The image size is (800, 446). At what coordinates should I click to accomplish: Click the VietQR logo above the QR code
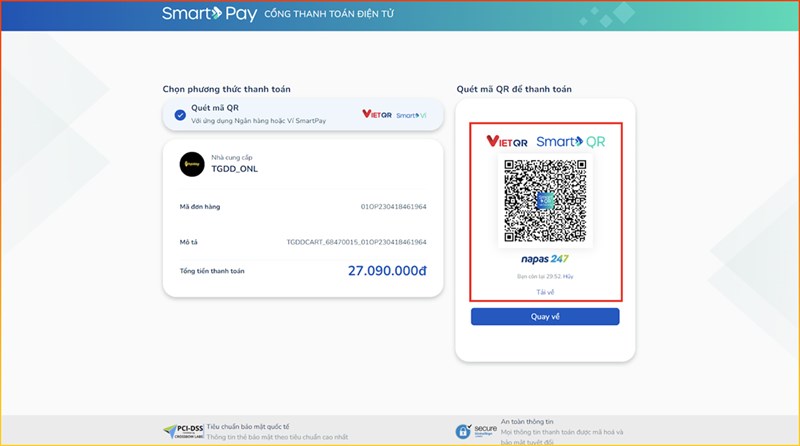click(x=507, y=141)
